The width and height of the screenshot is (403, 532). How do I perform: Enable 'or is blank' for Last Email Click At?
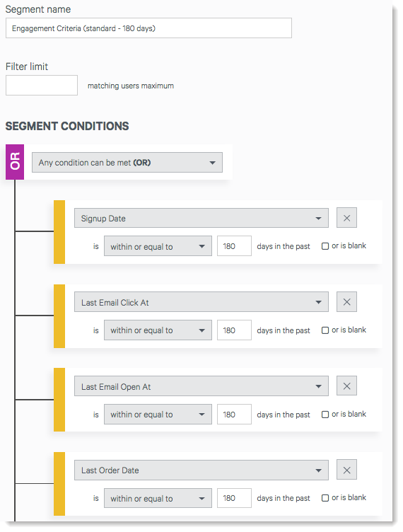325,330
